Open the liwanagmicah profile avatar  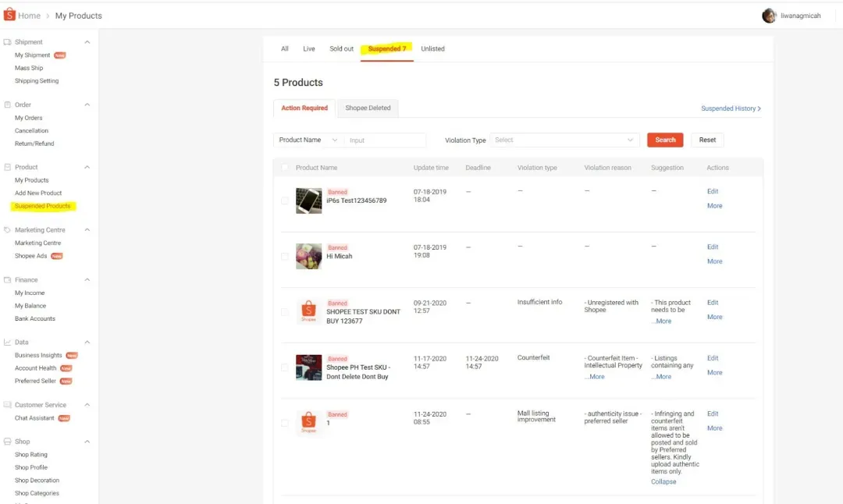(x=769, y=16)
